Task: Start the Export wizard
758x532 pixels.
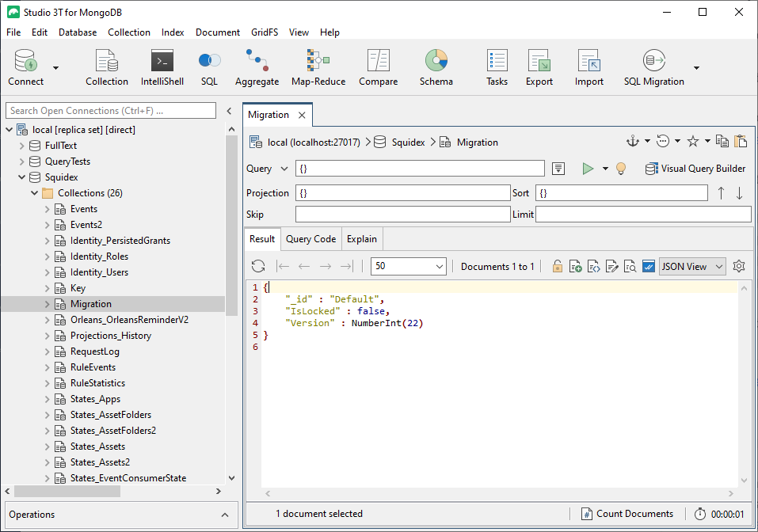Action: [539, 67]
